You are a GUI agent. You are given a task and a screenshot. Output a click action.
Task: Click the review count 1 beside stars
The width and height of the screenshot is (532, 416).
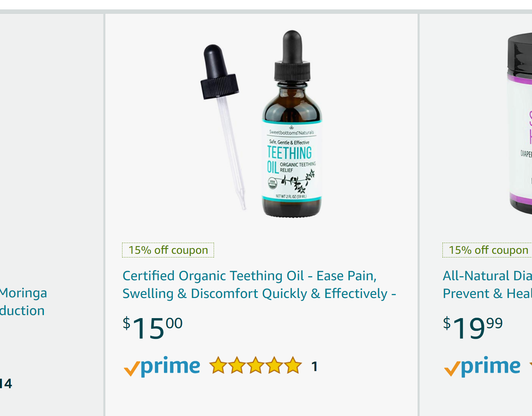pos(314,367)
